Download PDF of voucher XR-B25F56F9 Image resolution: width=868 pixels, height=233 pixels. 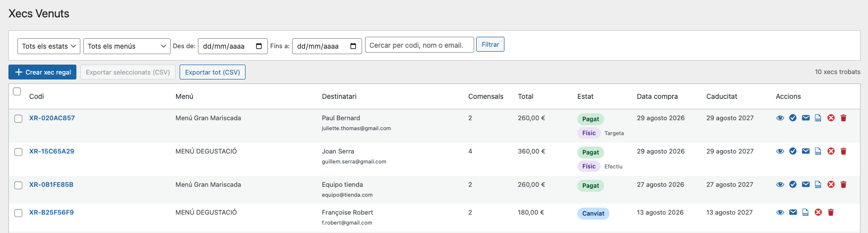pyautogui.click(x=806, y=212)
